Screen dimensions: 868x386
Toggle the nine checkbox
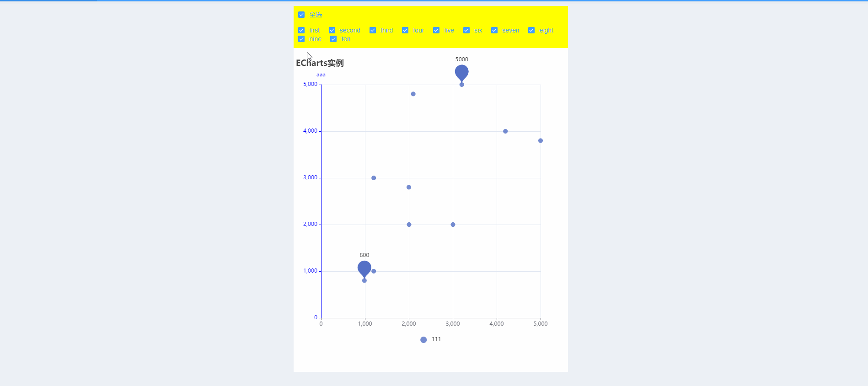[x=301, y=39]
